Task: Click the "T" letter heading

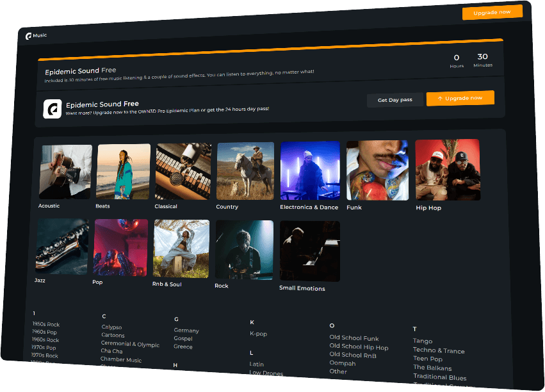Action: pyautogui.click(x=414, y=329)
